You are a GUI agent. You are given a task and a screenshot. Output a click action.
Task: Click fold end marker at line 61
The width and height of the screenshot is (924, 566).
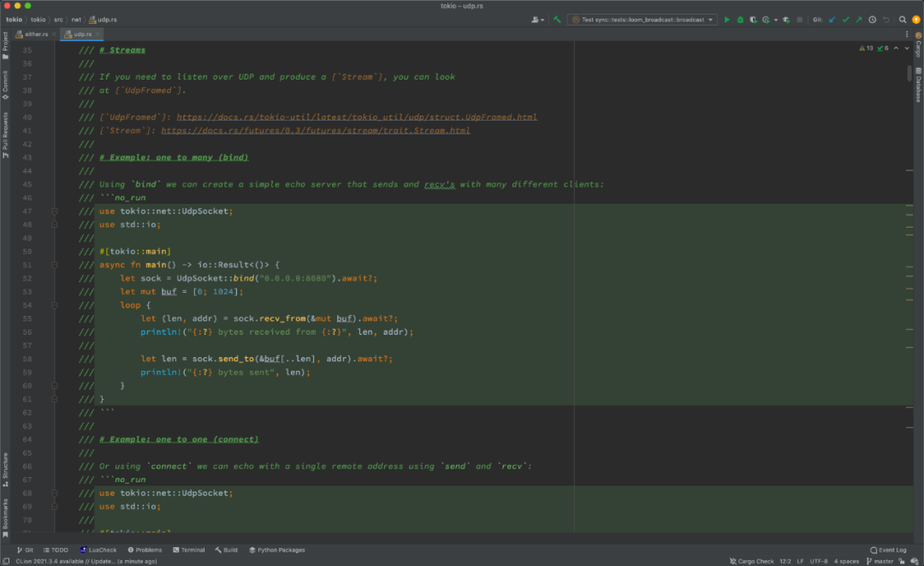click(54, 399)
